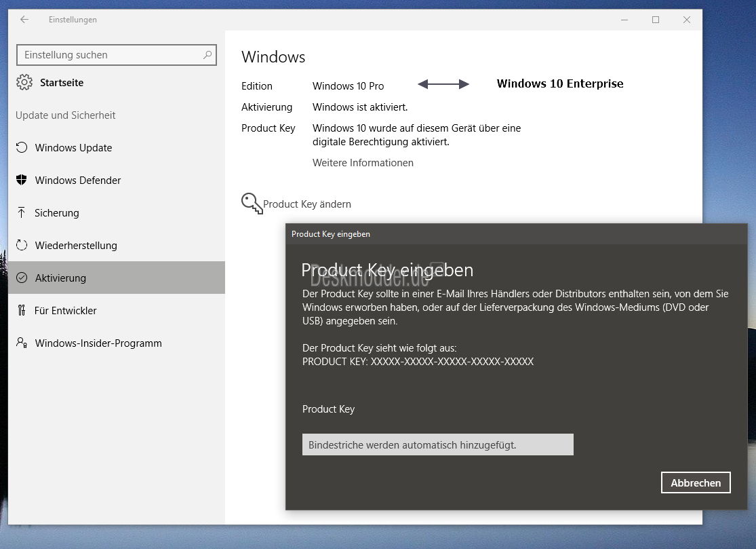
Task: Click the Update und Sicherheit heading
Action: pos(66,115)
